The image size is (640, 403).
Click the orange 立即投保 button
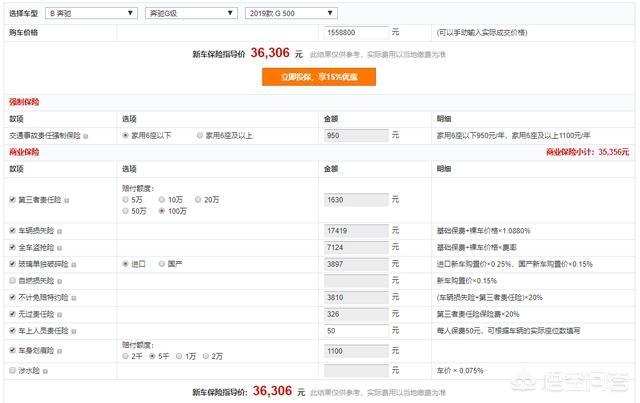(x=319, y=77)
